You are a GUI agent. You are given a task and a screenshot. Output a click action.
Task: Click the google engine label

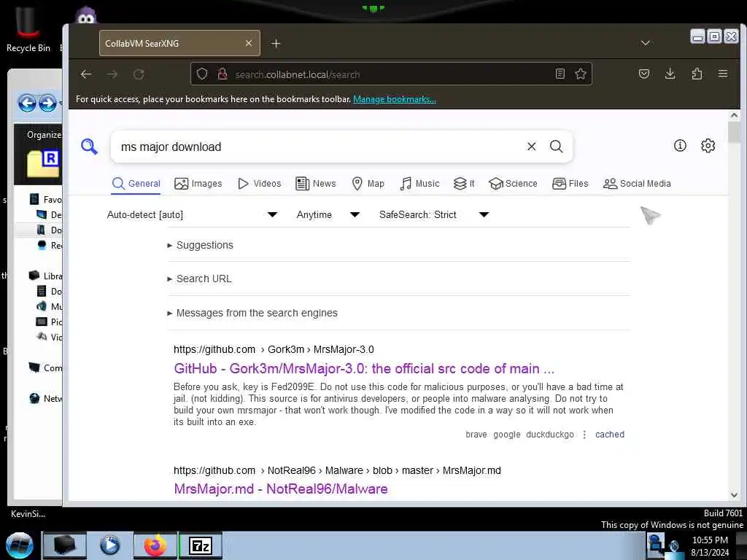tap(507, 435)
